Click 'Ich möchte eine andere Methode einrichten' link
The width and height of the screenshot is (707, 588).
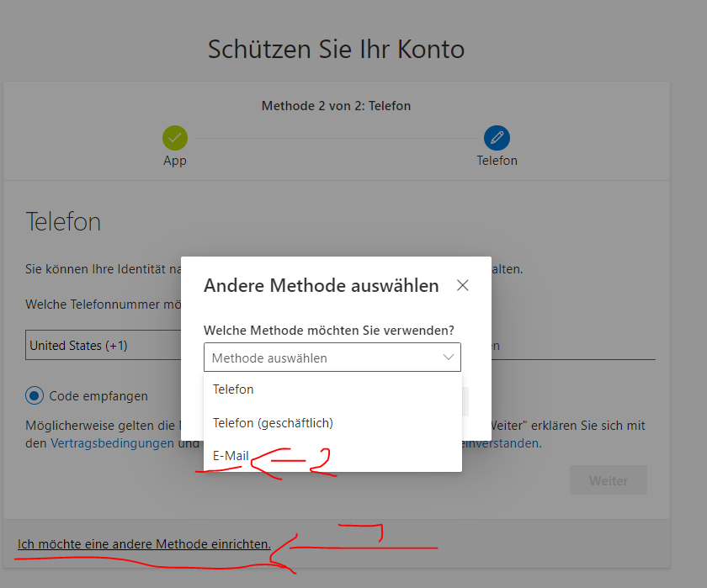pyautogui.click(x=144, y=544)
